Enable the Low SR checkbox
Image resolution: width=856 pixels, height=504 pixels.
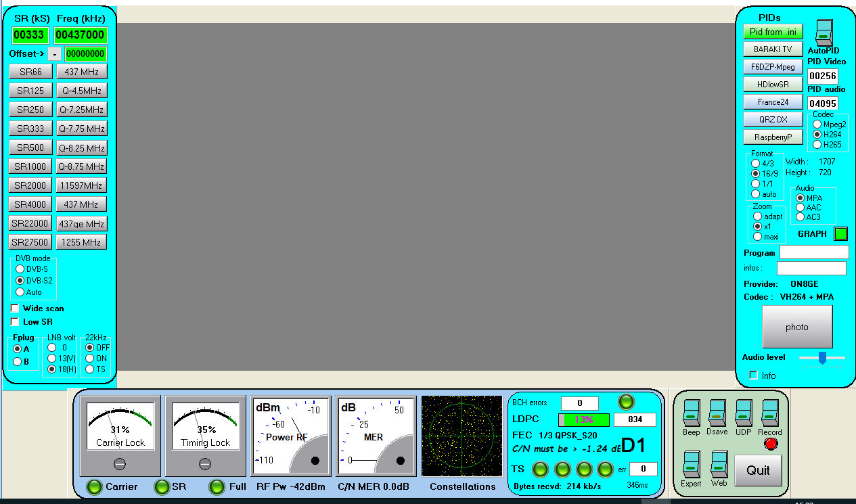(x=15, y=322)
